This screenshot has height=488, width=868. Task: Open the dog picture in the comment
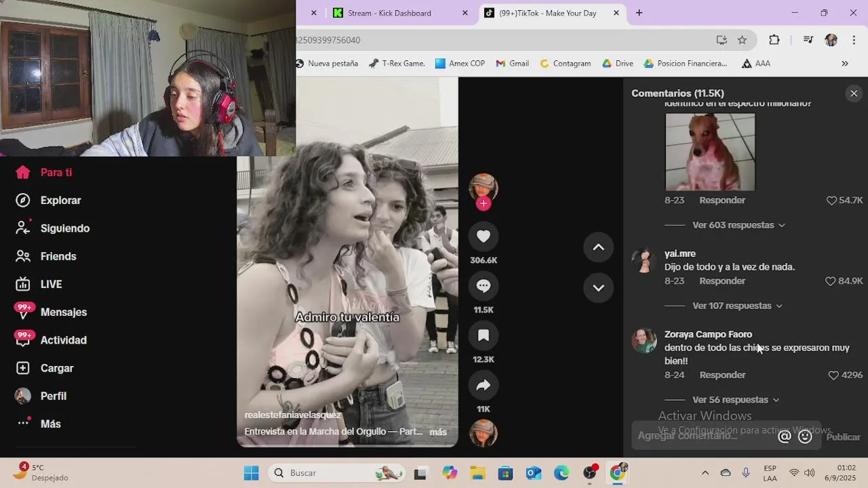[710, 152]
